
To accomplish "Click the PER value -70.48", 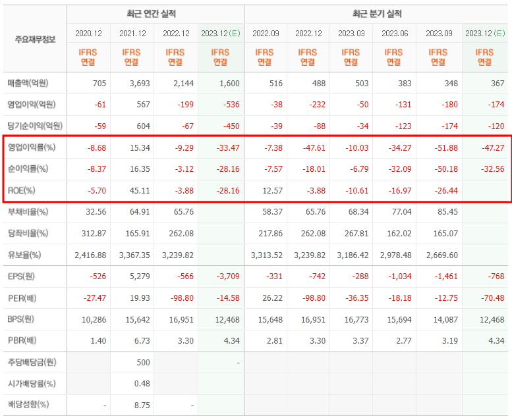I will point(493,298).
